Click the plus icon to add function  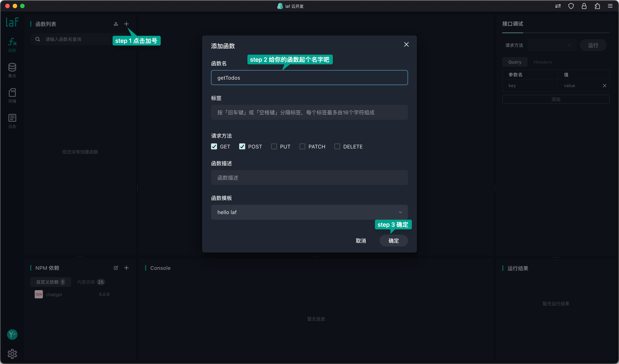coord(126,24)
